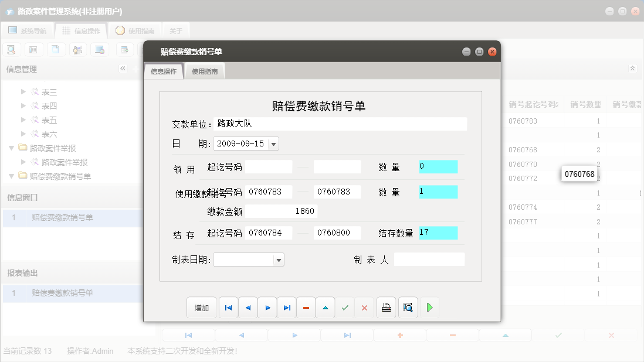Screen dimensions: 644x362
Task: Open the 日期 date dropdown
Action: click(273, 143)
